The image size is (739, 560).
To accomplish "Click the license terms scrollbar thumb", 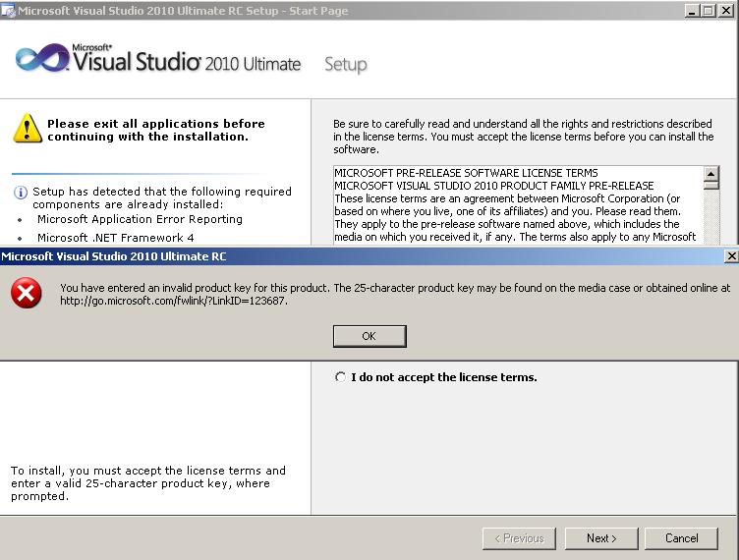I will pyautogui.click(x=711, y=185).
